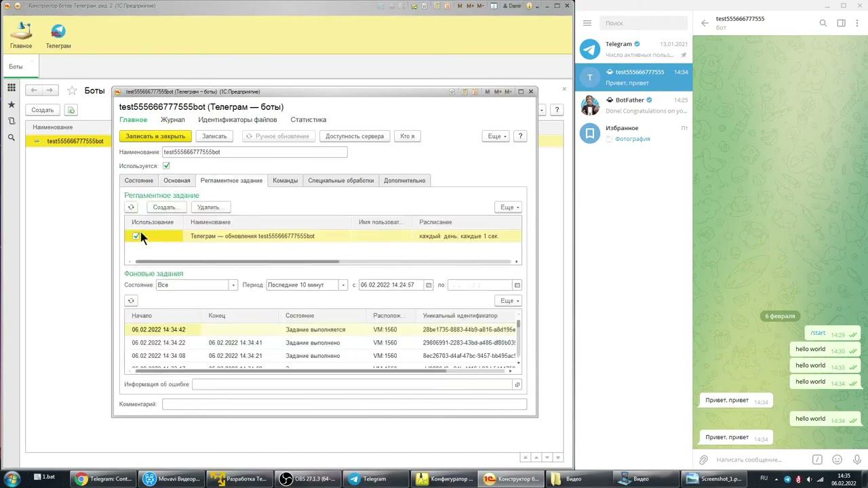Open the Статистика link

[309, 120]
